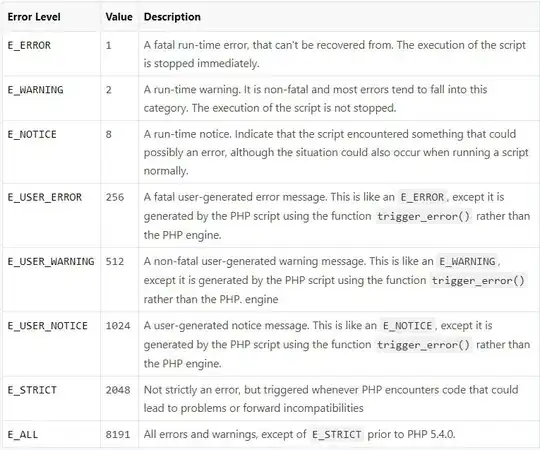Select the E_WARNING constant name
540x450 pixels.
[x=35, y=90]
